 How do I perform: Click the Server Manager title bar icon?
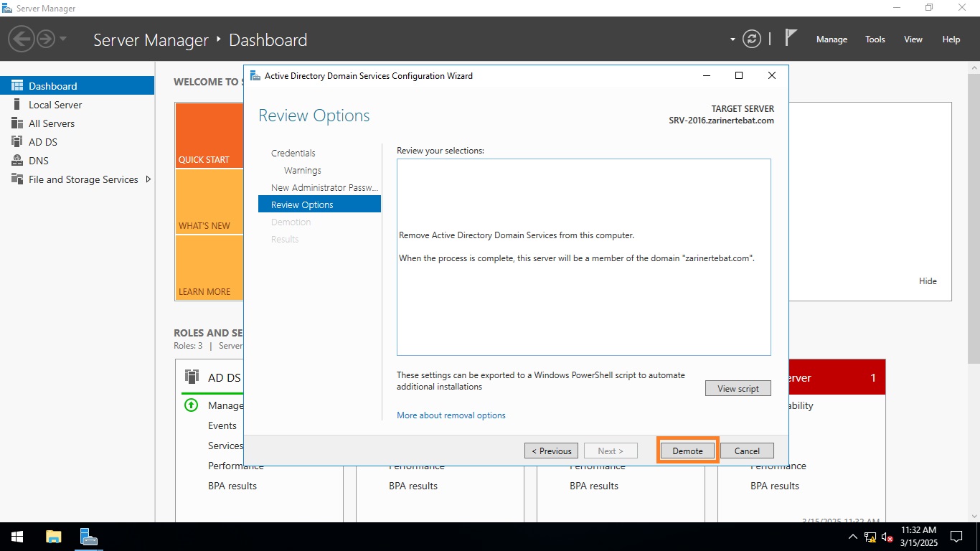point(8,8)
